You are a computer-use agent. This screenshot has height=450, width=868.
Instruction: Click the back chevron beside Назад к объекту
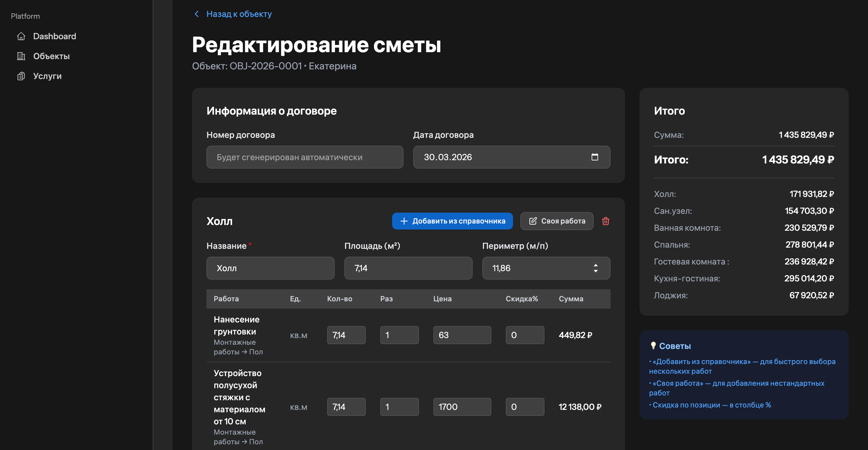[196, 14]
